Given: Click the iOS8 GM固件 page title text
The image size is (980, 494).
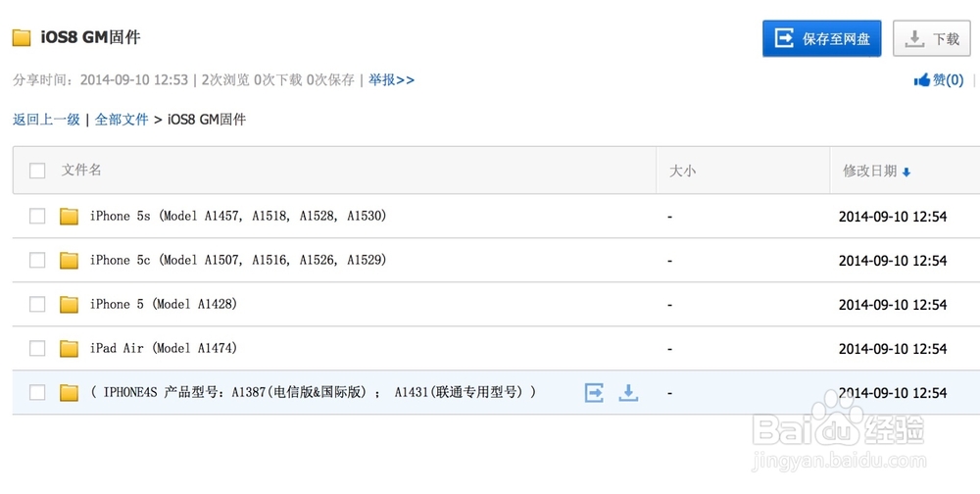Looking at the screenshot, I should coord(90,37).
